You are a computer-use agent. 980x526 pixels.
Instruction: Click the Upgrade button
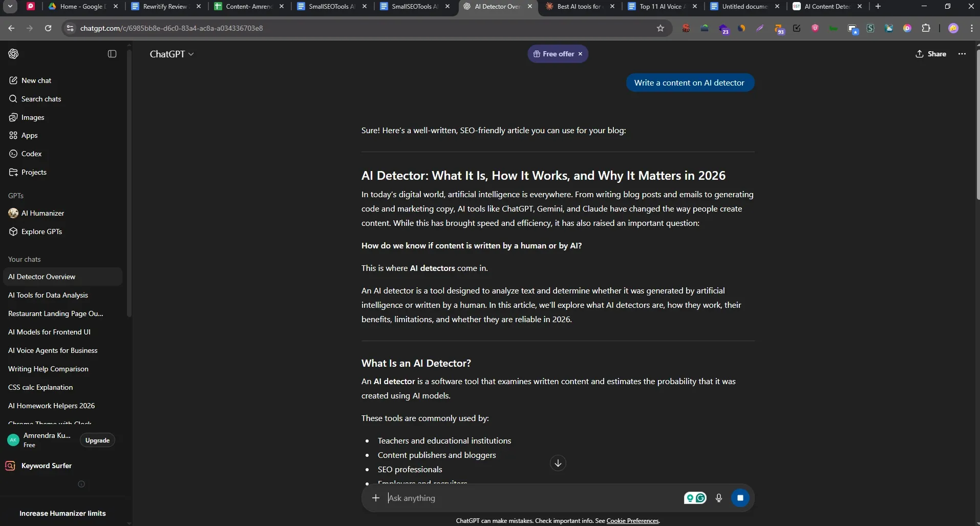tap(97, 440)
